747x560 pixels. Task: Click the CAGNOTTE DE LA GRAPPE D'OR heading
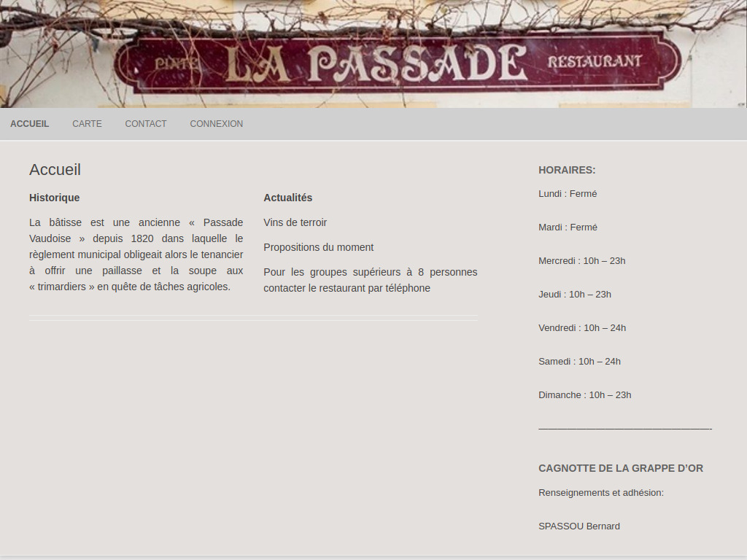621,468
